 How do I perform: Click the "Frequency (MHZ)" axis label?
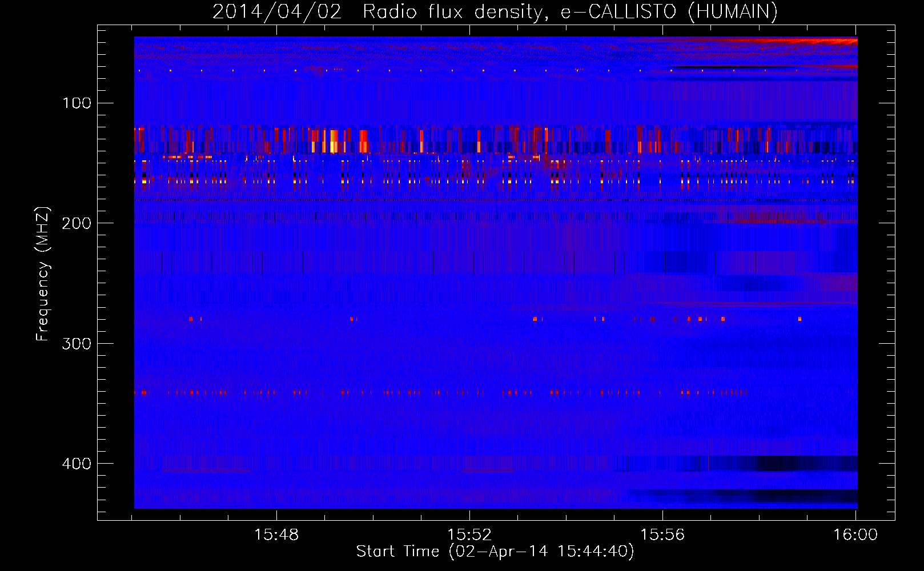[x=43, y=274]
